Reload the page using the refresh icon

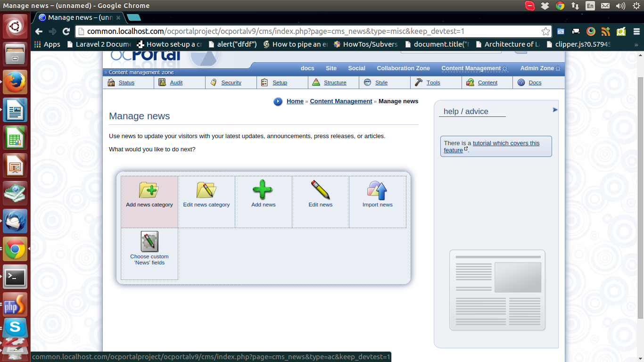point(66,32)
